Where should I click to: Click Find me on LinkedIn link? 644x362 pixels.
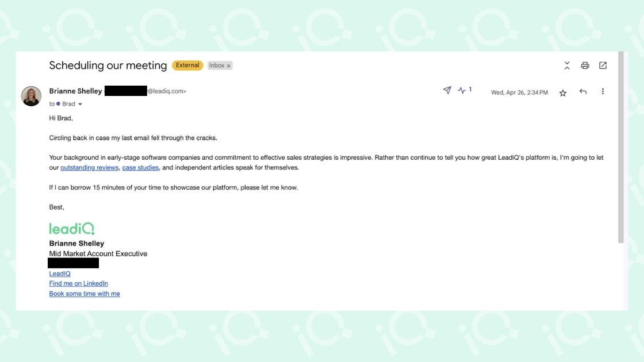pyautogui.click(x=78, y=284)
